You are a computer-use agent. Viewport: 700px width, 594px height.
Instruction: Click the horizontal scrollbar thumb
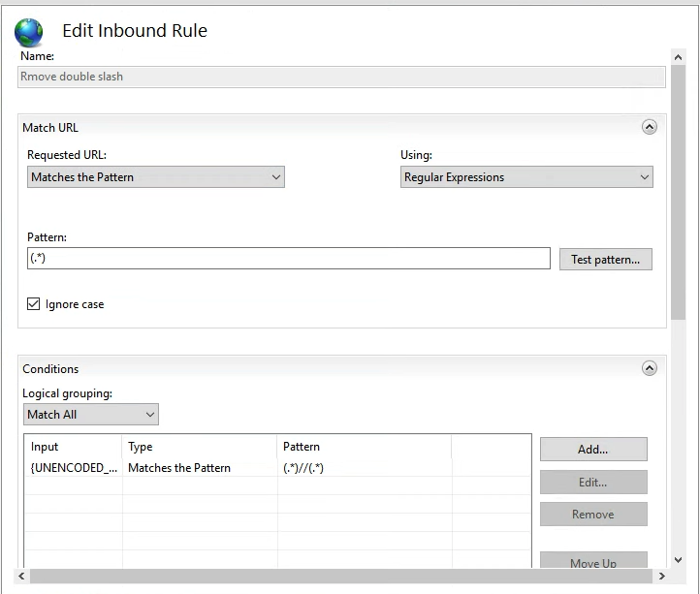[x=341, y=577]
